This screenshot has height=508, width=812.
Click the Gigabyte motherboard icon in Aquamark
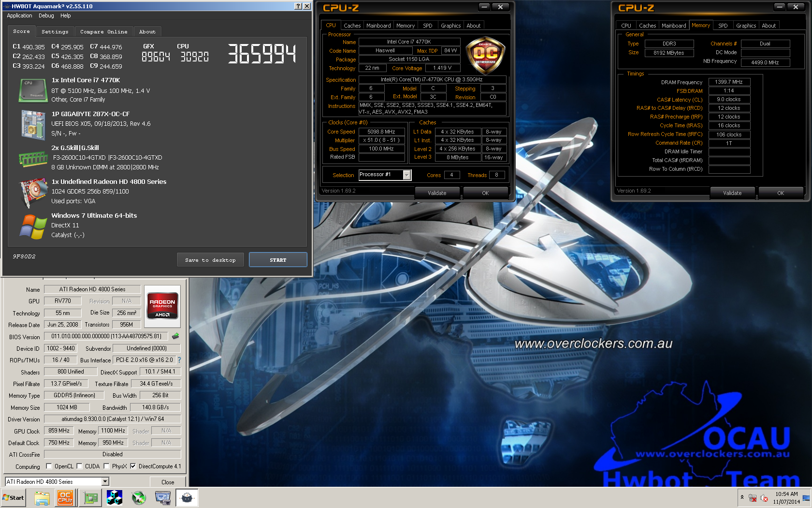point(33,124)
